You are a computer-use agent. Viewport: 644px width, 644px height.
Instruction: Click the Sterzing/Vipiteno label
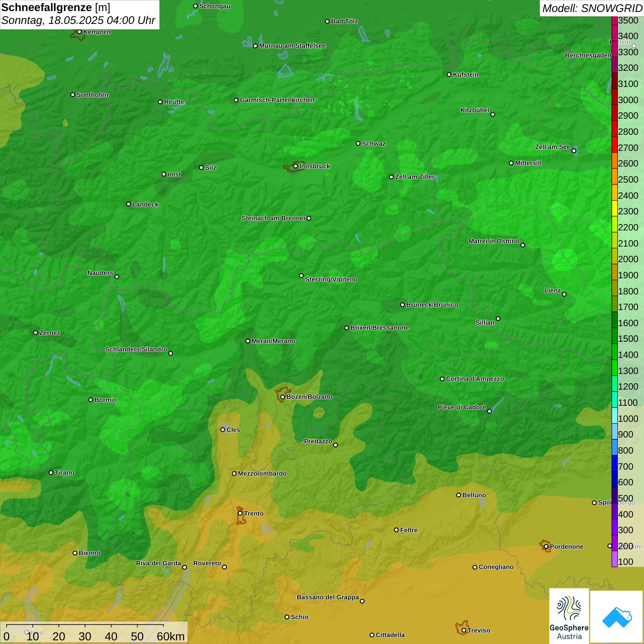click(x=331, y=279)
